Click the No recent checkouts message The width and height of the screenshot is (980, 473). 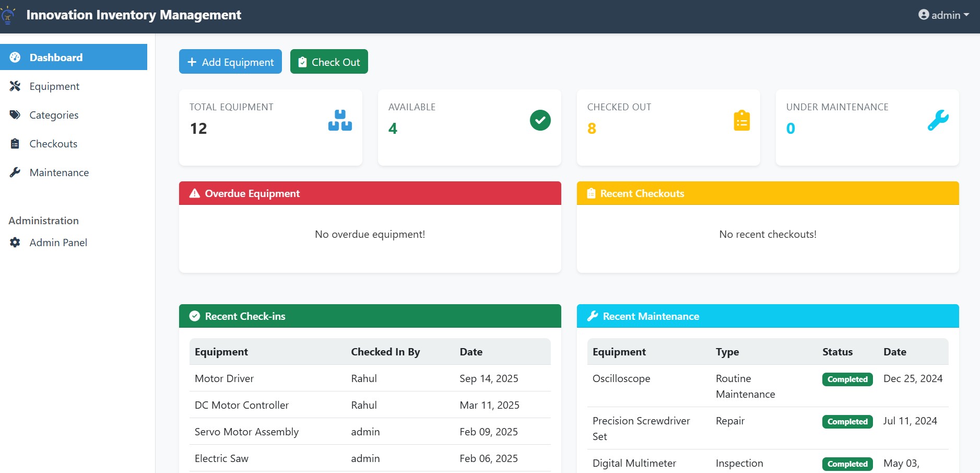768,234
